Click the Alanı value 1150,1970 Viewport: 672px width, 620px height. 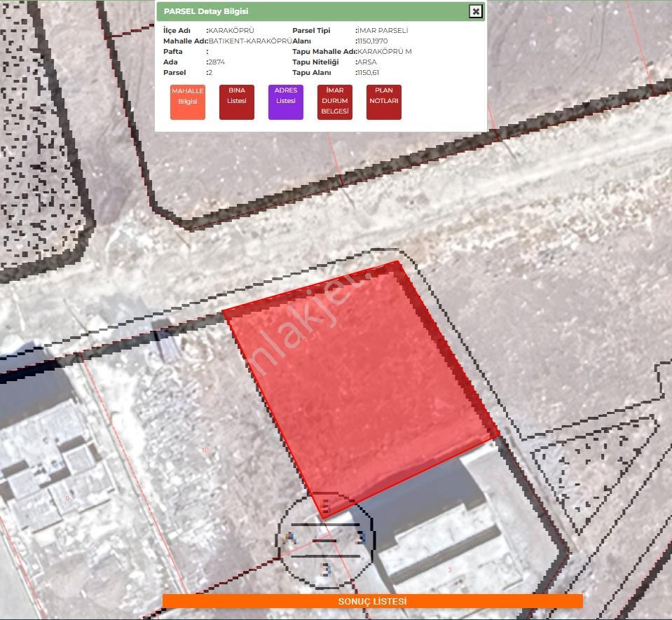[372, 41]
